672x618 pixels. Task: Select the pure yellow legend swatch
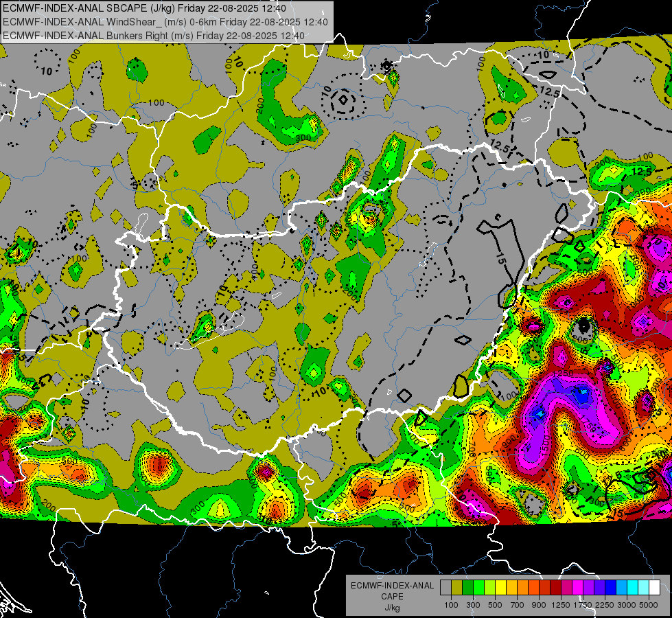(500, 587)
